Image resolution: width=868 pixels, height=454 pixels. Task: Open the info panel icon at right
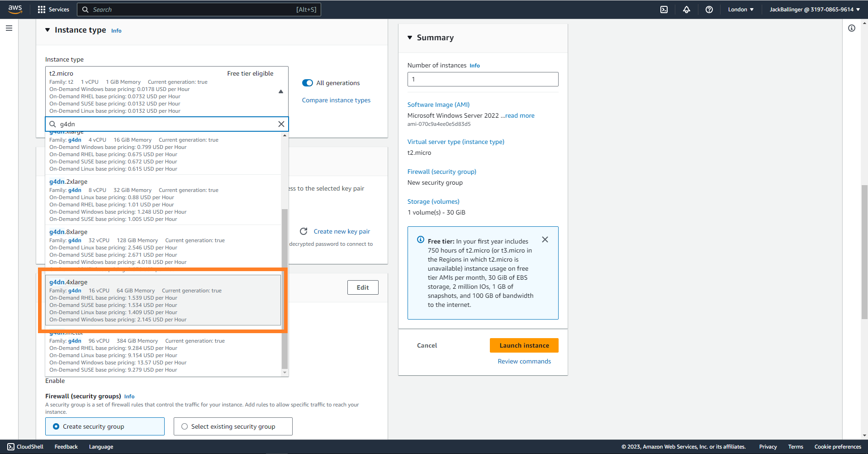click(851, 28)
